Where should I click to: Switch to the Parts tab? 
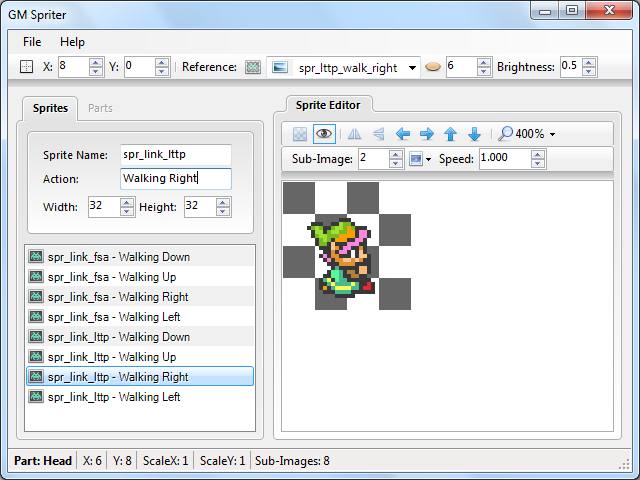pos(100,109)
